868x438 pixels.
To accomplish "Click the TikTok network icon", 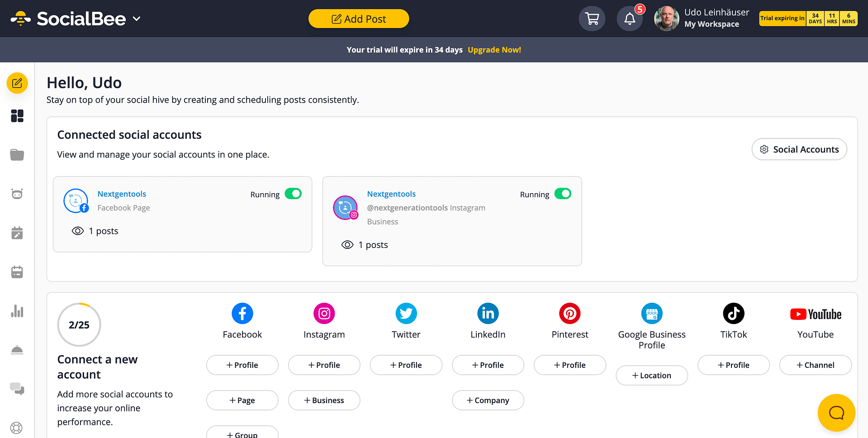I will (734, 314).
